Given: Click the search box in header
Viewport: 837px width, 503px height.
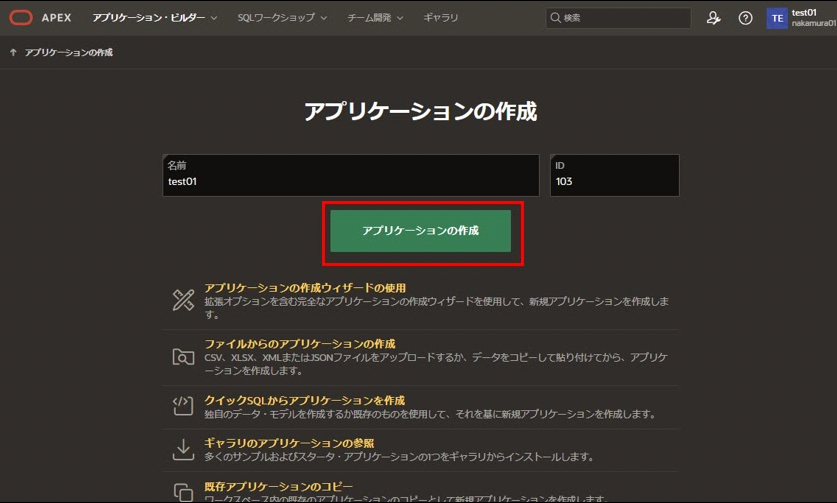Looking at the screenshot, I should (x=618, y=18).
